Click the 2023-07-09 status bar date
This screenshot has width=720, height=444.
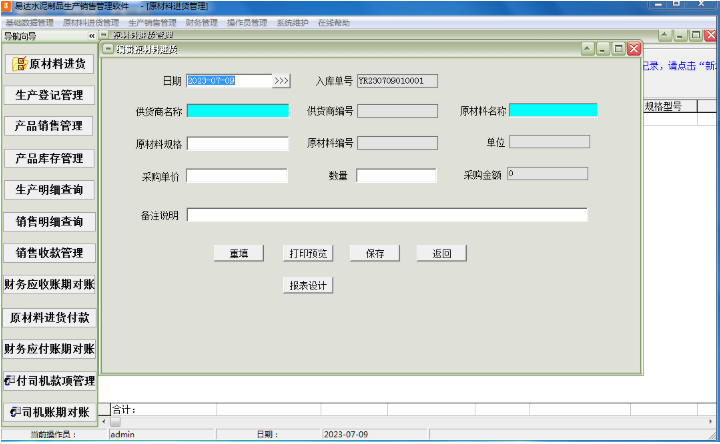(x=346, y=434)
